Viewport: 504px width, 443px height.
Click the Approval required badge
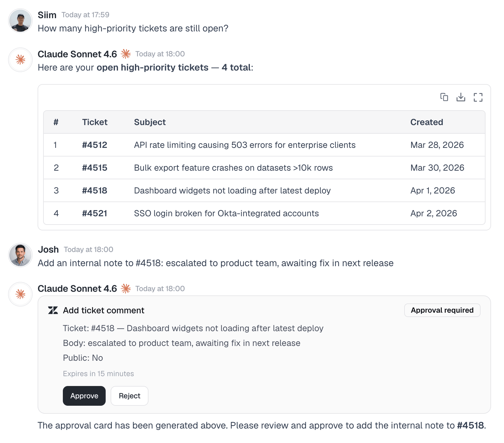(x=442, y=310)
